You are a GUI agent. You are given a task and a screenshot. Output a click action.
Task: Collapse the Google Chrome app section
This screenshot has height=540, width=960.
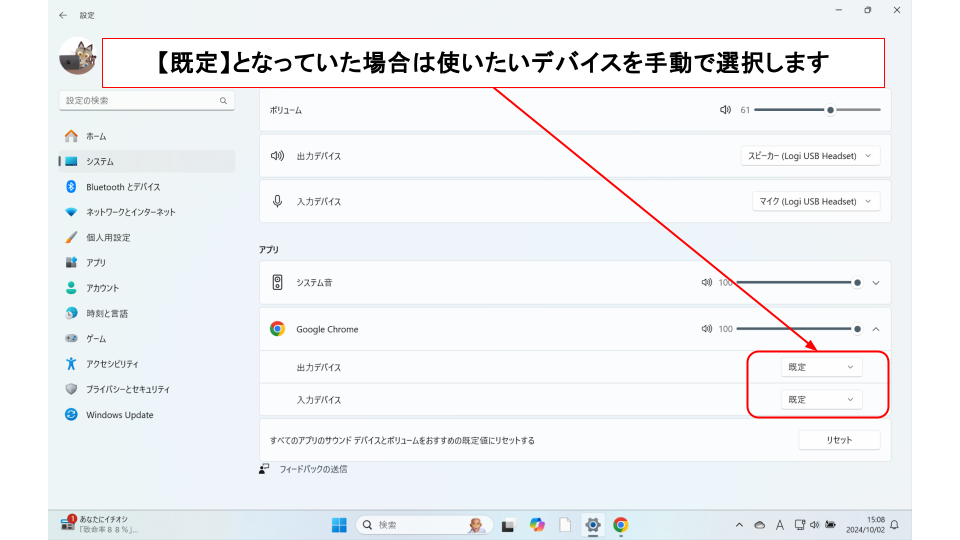click(876, 329)
